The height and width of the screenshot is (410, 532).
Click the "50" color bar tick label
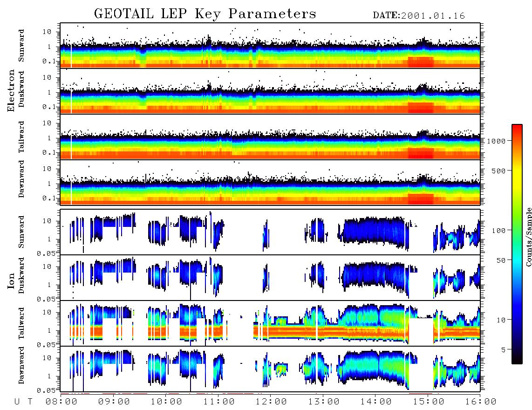click(501, 260)
